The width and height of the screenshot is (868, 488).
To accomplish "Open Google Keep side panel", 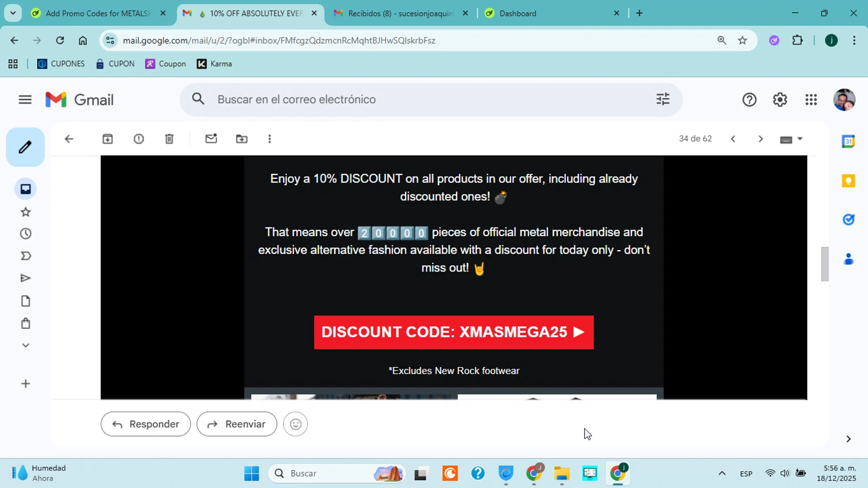I will 848,181.
